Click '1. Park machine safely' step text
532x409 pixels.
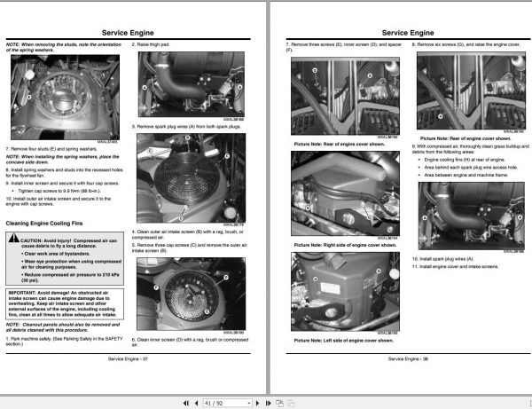64,341
